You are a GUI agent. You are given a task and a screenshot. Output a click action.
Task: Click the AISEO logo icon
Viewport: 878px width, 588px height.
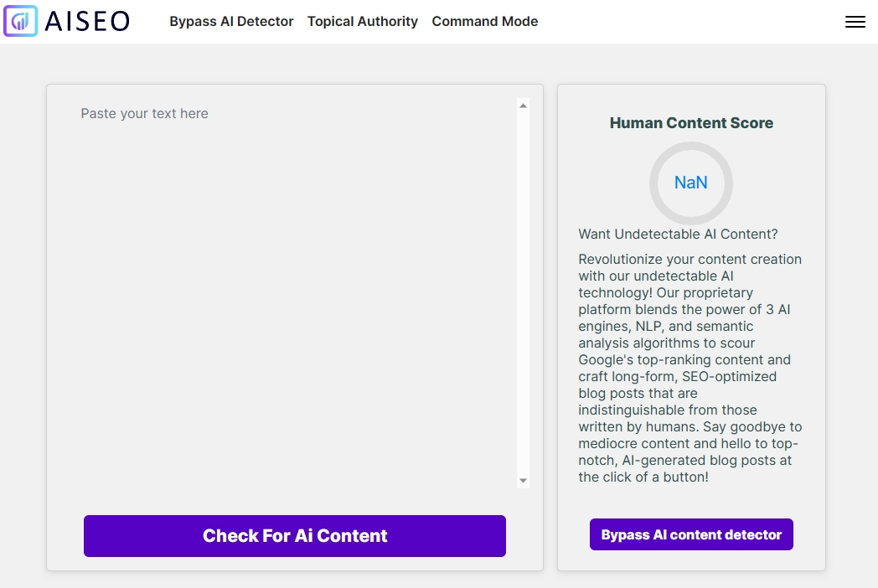(x=21, y=21)
